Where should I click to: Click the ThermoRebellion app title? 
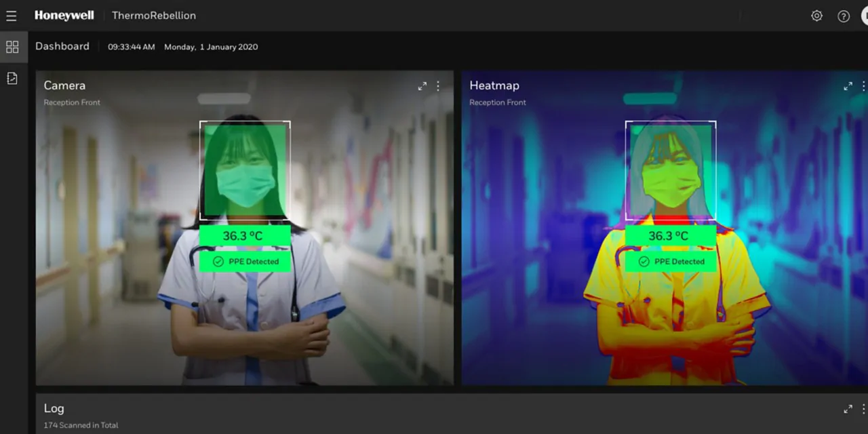tap(154, 16)
